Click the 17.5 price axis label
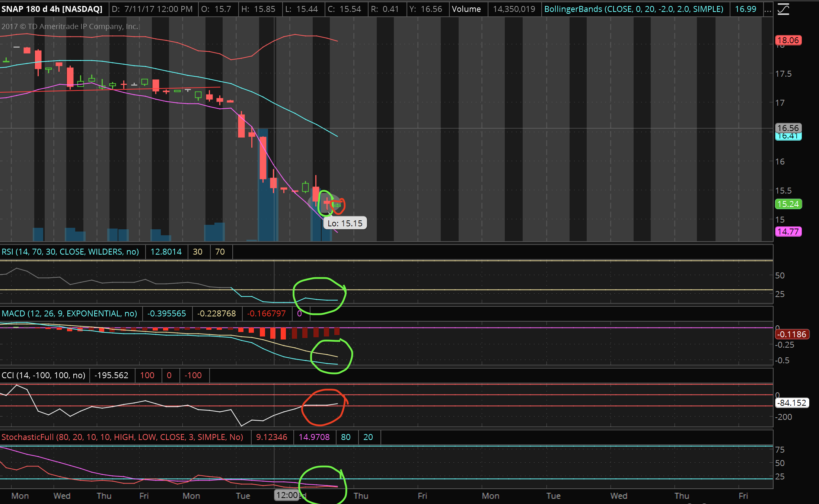The height and width of the screenshot is (504, 819). 783,74
